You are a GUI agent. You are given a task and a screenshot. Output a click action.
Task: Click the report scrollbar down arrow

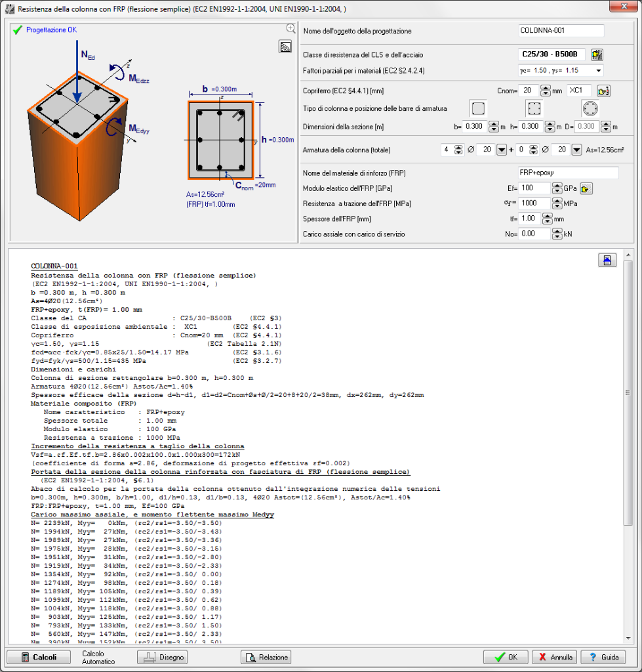(x=628, y=639)
